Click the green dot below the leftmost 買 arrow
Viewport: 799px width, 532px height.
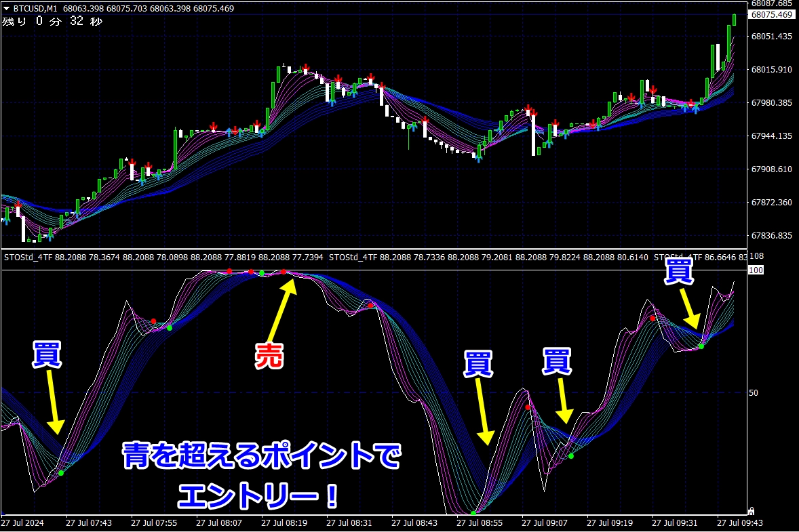pos(61,472)
